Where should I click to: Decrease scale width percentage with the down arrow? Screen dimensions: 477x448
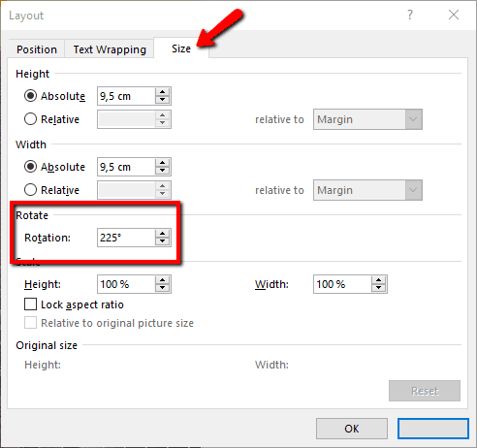pyautogui.click(x=378, y=288)
